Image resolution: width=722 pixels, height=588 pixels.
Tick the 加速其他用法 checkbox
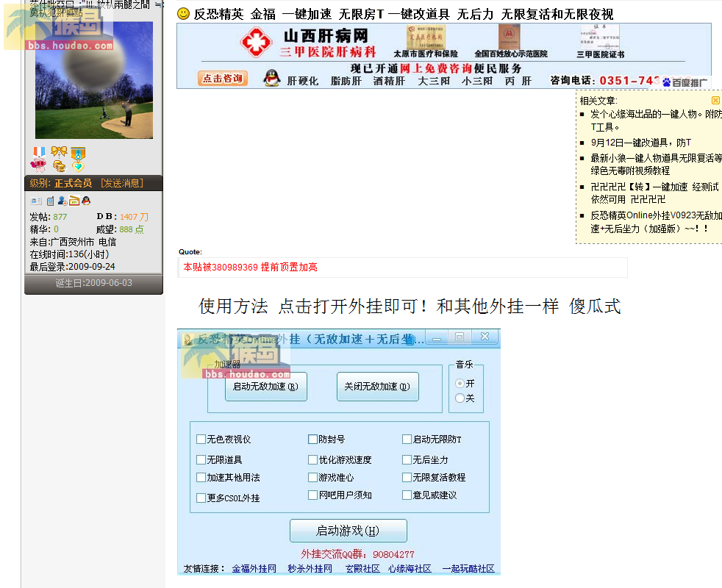(x=201, y=478)
